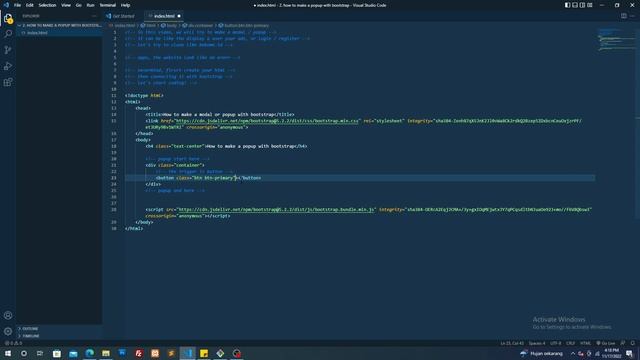Open Microsoft Edge from the taskbar
Viewport: 640px width, 360px height.
point(89,353)
